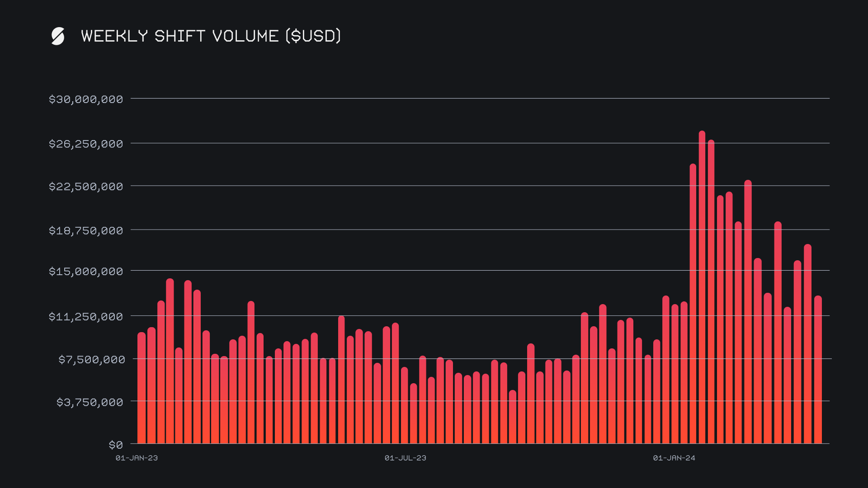Click the $26,250,000 axis label
The height and width of the screenshot is (488, 868).
click(x=86, y=144)
